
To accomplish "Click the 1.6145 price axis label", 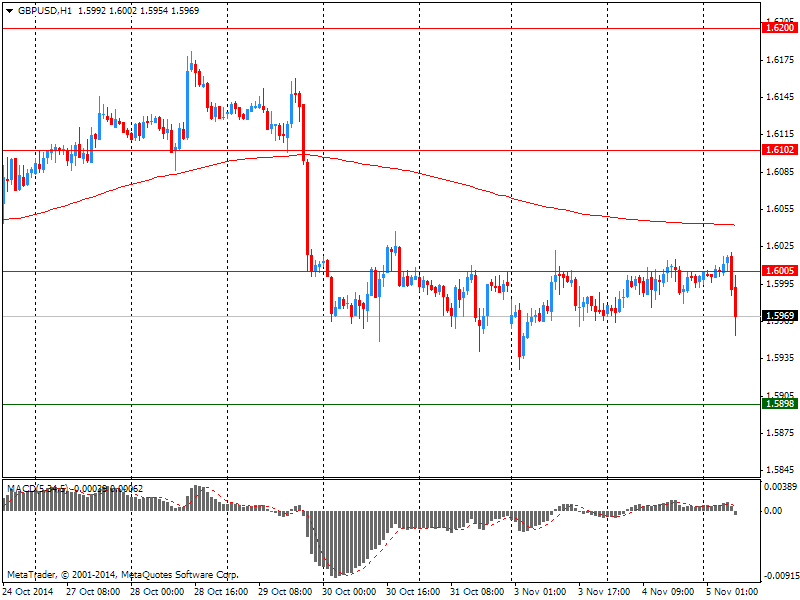I will tap(780, 97).
